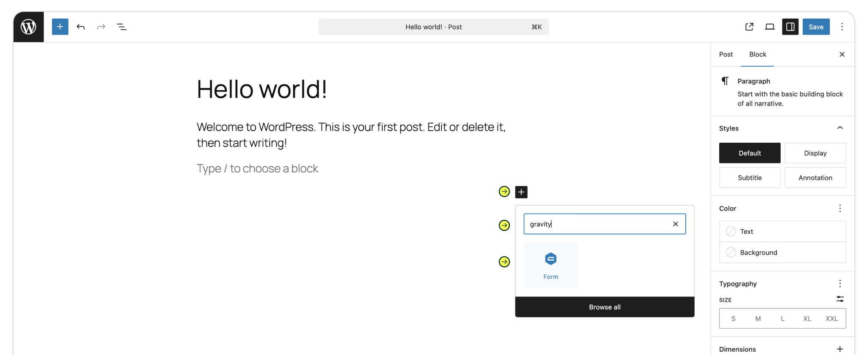Image resolution: width=868 pixels, height=355 pixels.
Task: Click the Paragraph block pilcrow icon
Action: click(725, 81)
